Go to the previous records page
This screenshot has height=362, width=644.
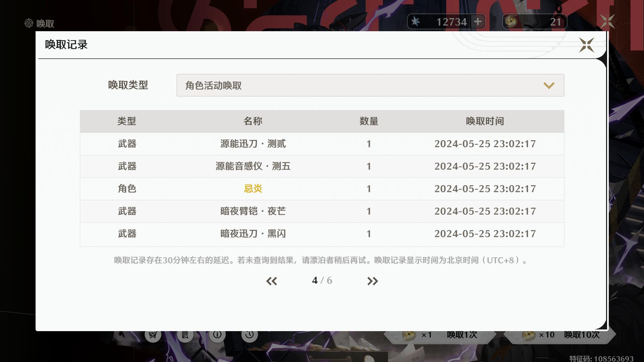click(x=271, y=281)
